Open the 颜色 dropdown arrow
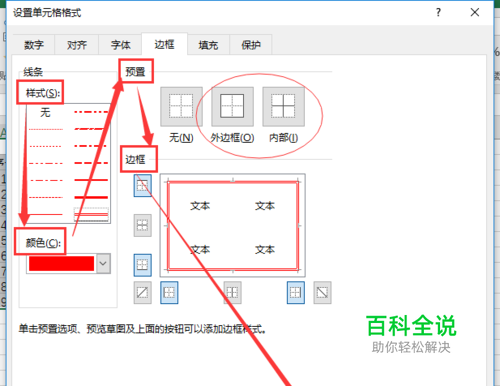This screenshot has width=500, height=386. [103, 264]
